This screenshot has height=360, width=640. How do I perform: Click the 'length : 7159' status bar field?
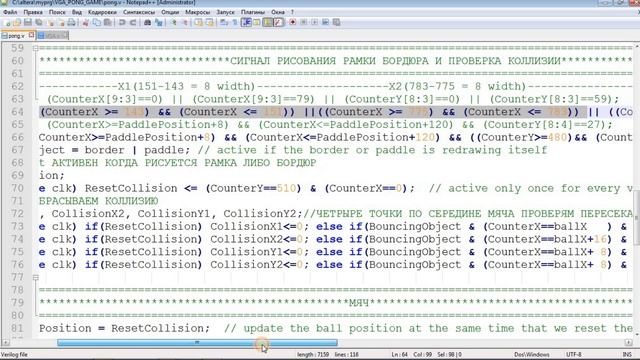click(313, 355)
